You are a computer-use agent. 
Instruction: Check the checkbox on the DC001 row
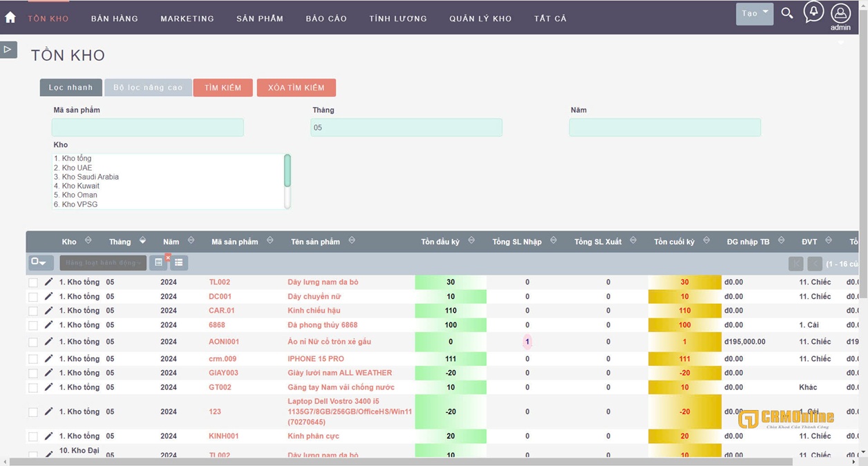32,296
